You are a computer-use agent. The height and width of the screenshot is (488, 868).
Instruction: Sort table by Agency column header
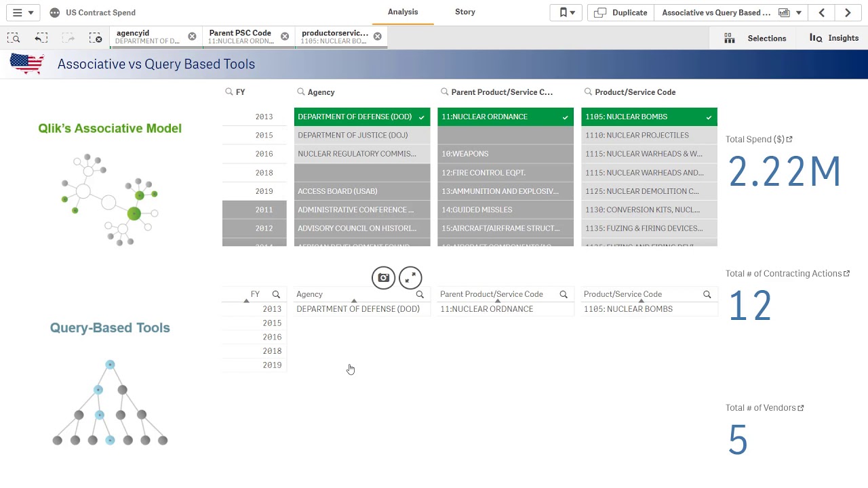[309, 294]
